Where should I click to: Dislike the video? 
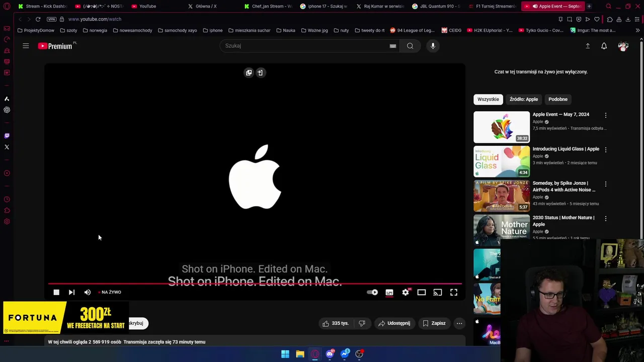click(x=362, y=323)
